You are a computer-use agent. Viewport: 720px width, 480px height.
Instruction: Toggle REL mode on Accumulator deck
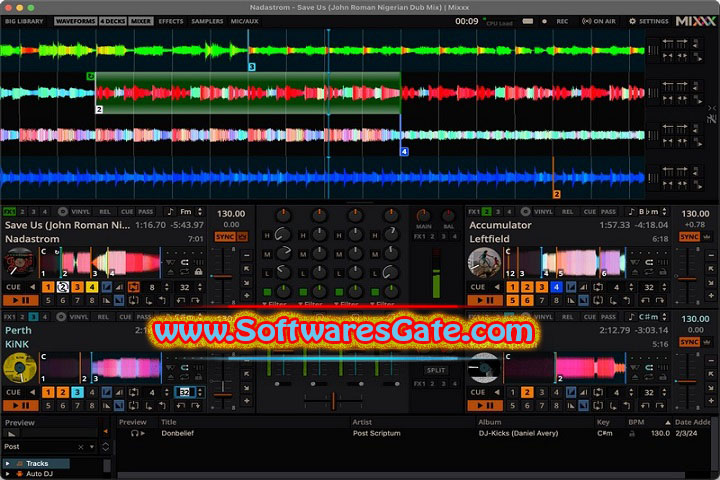pyautogui.click(x=568, y=212)
